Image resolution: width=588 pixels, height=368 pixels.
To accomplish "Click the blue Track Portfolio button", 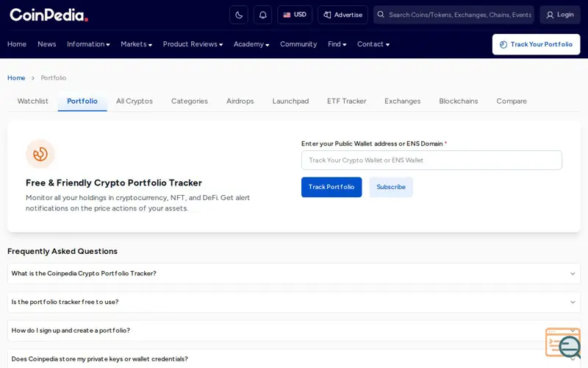I will click(x=331, y=187).
